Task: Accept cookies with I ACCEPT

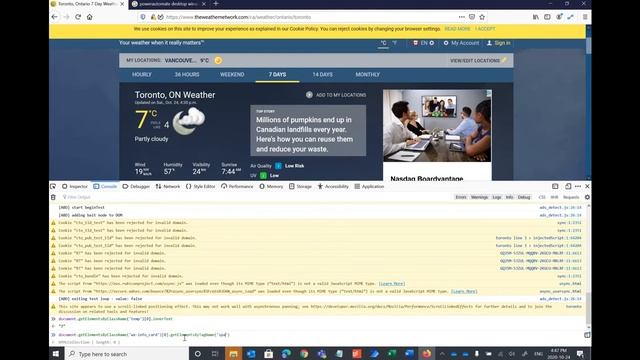Action: [x=485, y=29]
